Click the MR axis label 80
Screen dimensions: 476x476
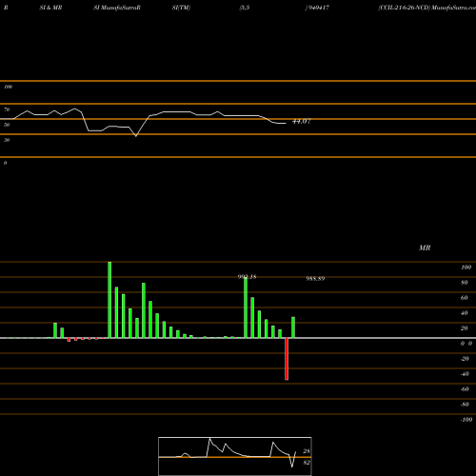465,283
